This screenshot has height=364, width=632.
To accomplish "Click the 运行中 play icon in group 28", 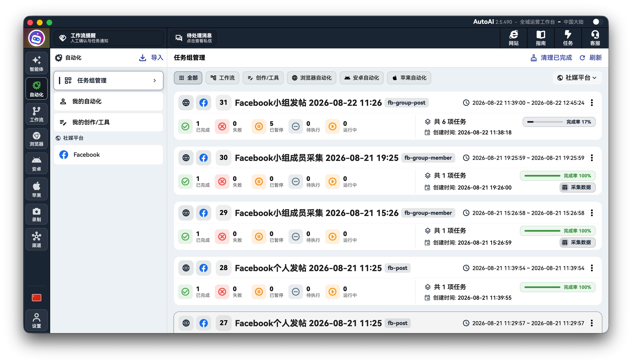I will (x=332, y=292).
